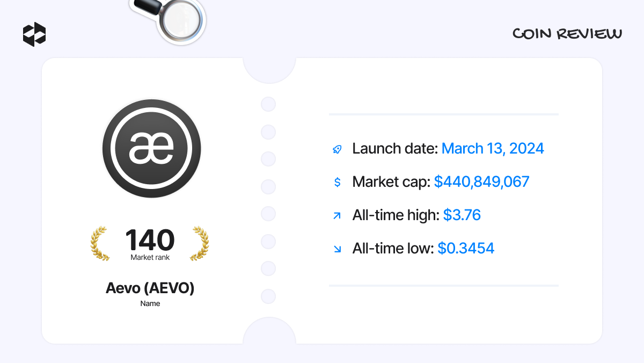Viewport: 644px width, 363px height.
Task: Select the March 13, 2024 launch date
Action: pos(493,149)
